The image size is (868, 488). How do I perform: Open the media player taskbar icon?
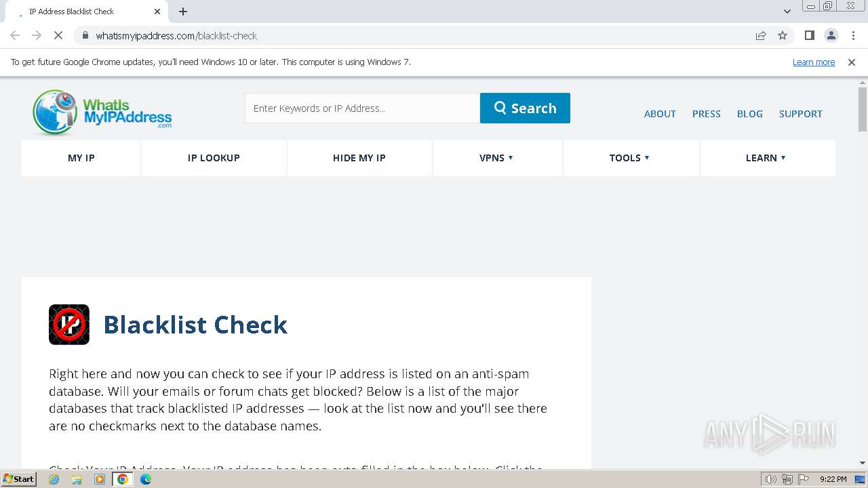100,479
